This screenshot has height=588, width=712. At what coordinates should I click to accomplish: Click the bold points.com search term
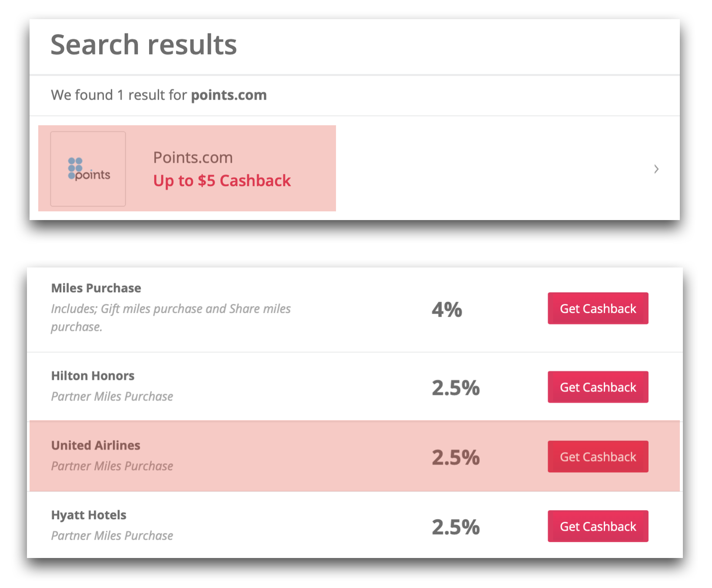click(229, 95)
